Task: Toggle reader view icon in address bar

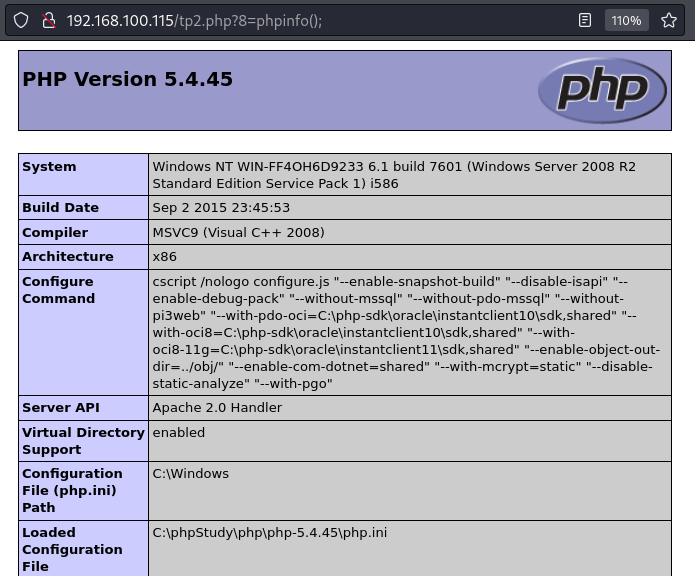Action: point(585,20)
